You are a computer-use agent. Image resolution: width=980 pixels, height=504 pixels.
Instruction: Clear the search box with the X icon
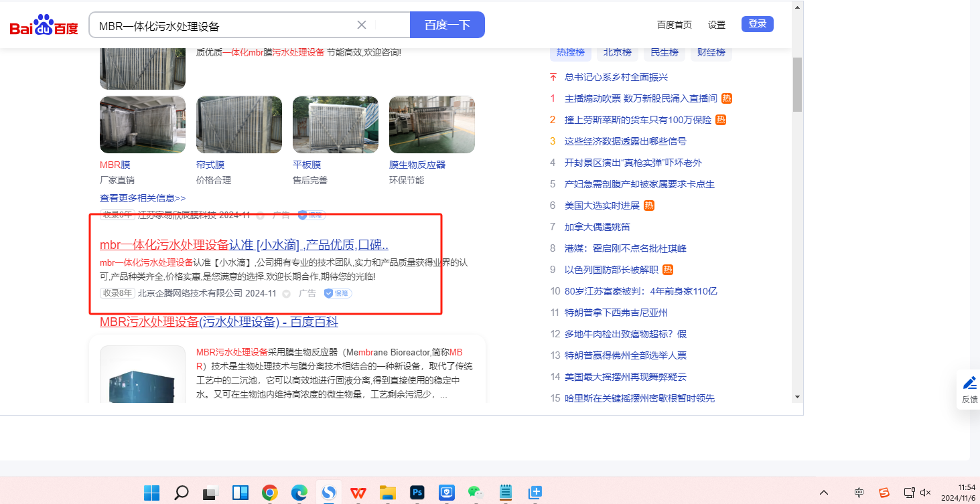(362, 25)
